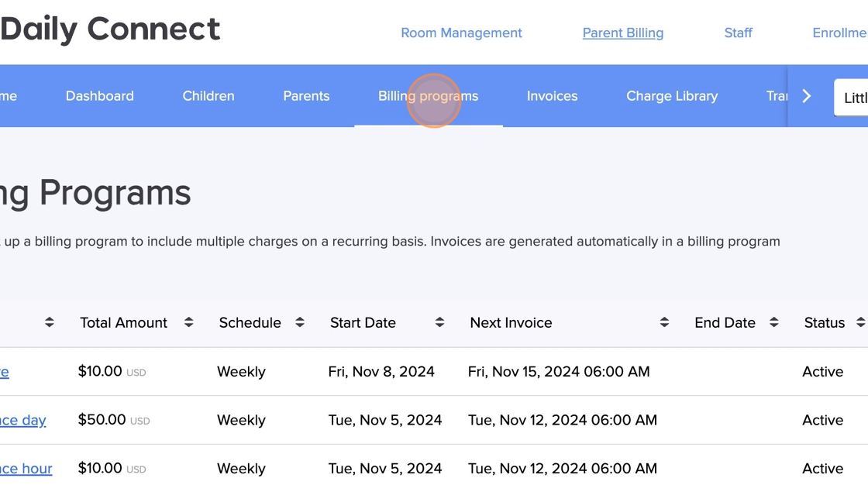Click the Schedule column header
The height and width of the screenshot is (485, 868).
(x=250, y=323)
